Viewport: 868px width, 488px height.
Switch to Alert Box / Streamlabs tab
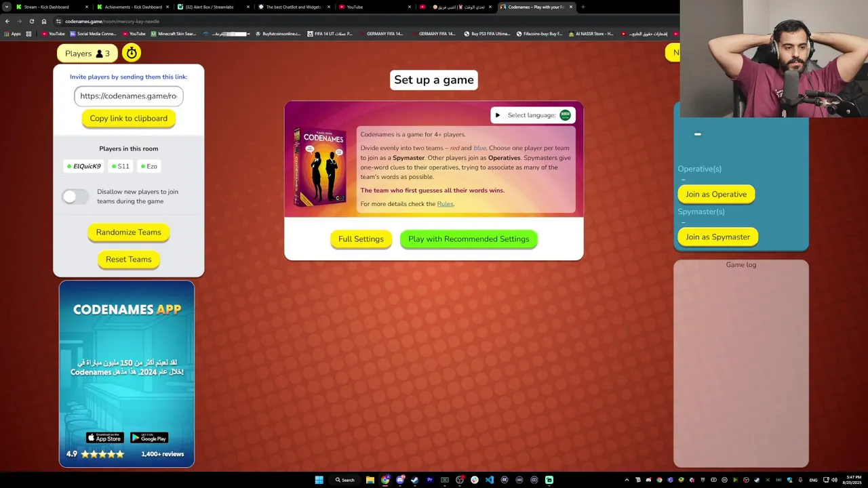[x=214, y=7]
